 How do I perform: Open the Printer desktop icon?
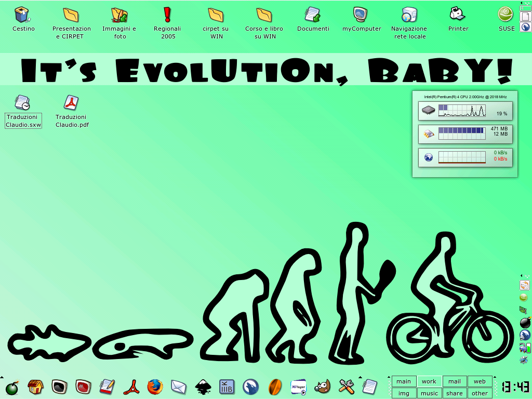click(457, 15)
